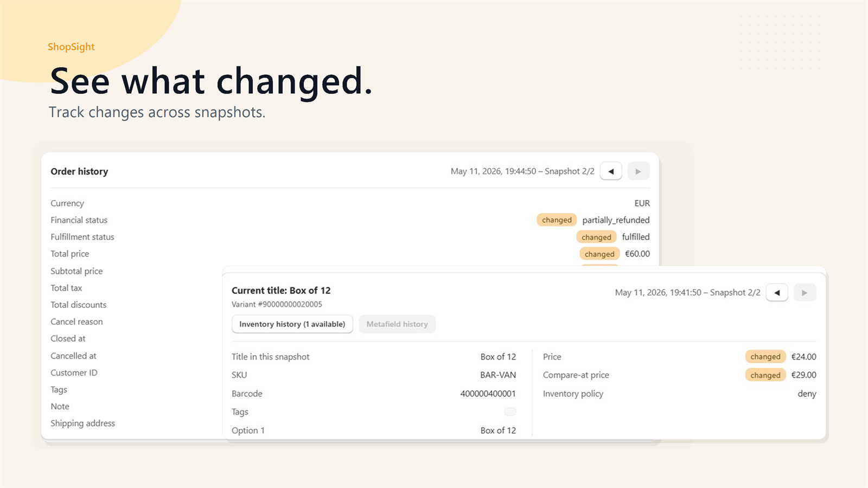The height and width of the screenshot is (488, 868).
Task: Click the ShopSight brand name
Action: click(71, 47)
